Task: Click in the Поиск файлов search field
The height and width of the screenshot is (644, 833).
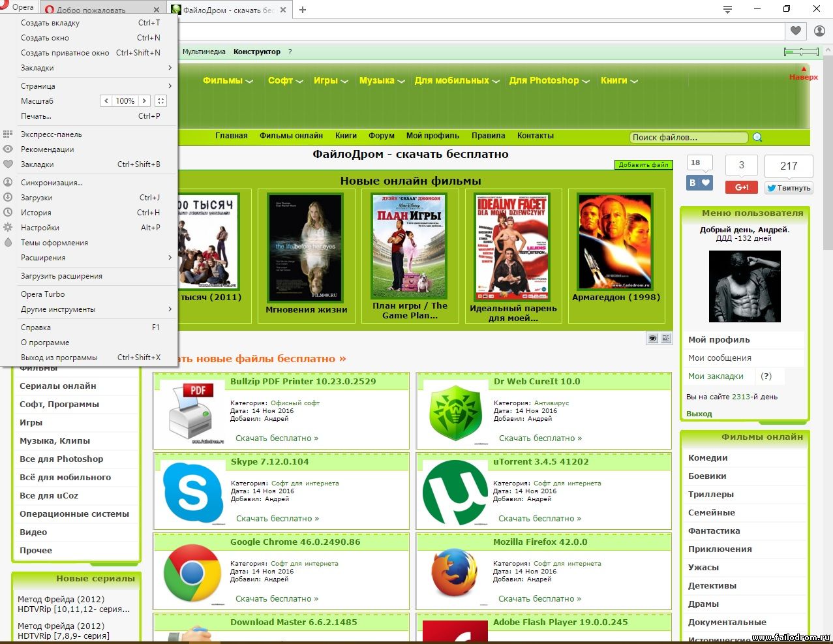Action: tap(689, 137)
